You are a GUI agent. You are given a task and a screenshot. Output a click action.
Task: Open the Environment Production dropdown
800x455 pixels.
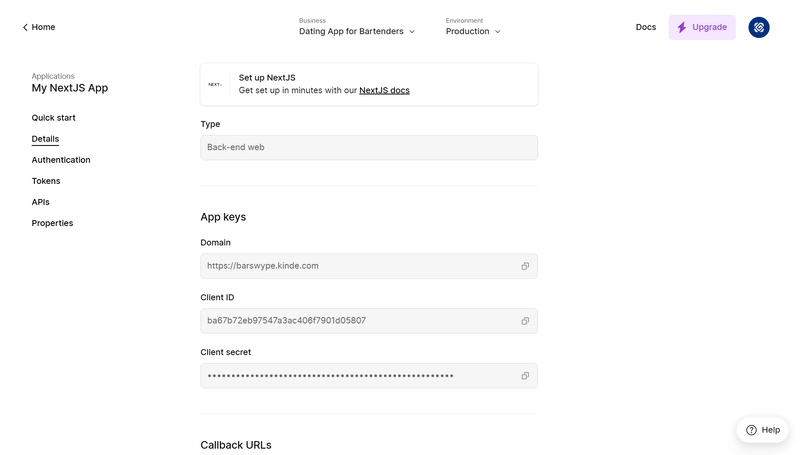tap(473, 31)
